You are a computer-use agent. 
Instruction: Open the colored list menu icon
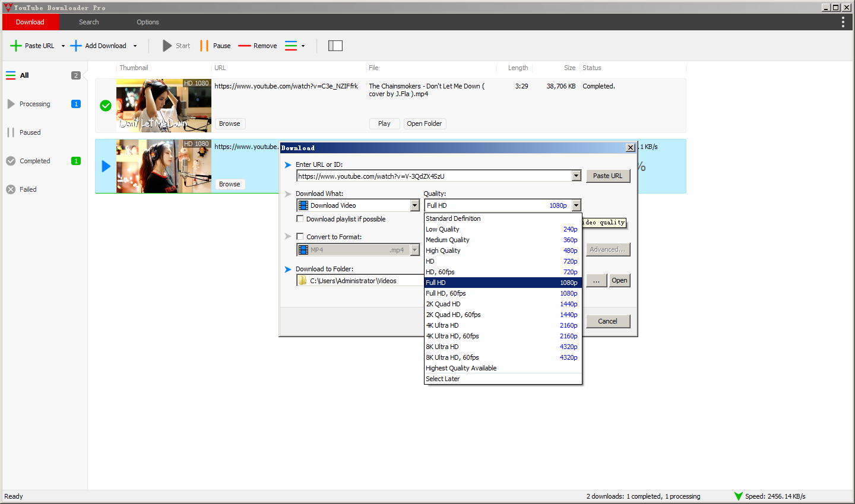coord(291,46)
